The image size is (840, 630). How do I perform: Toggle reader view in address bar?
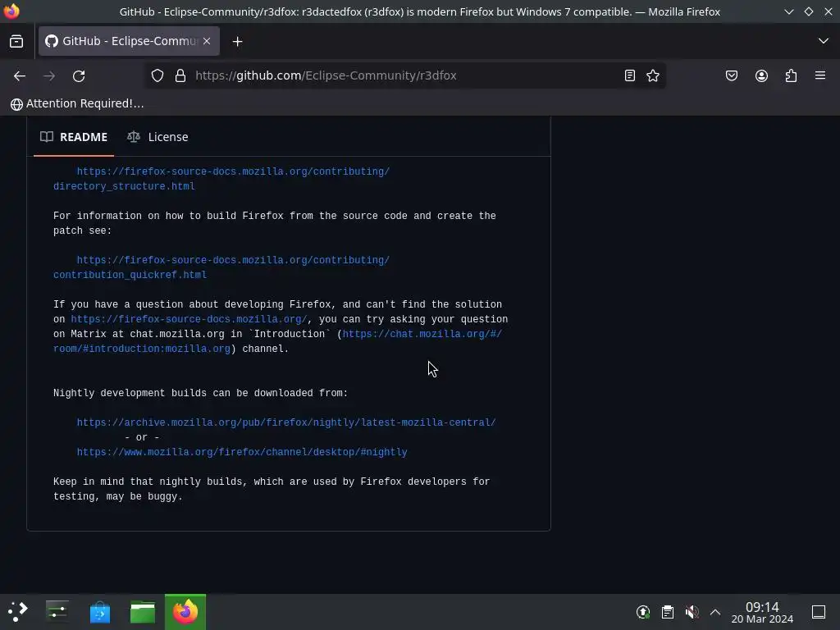click(629, 75)
